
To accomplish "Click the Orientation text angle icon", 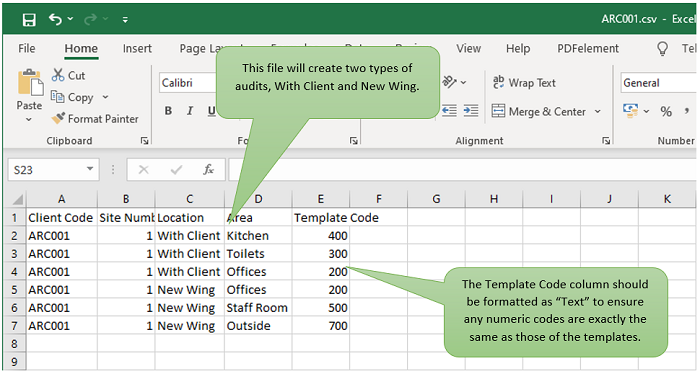I will (449, 82).
